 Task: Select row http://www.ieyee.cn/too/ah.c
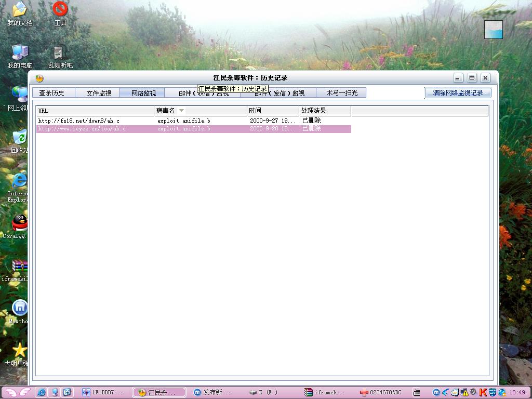coord(194,129)
